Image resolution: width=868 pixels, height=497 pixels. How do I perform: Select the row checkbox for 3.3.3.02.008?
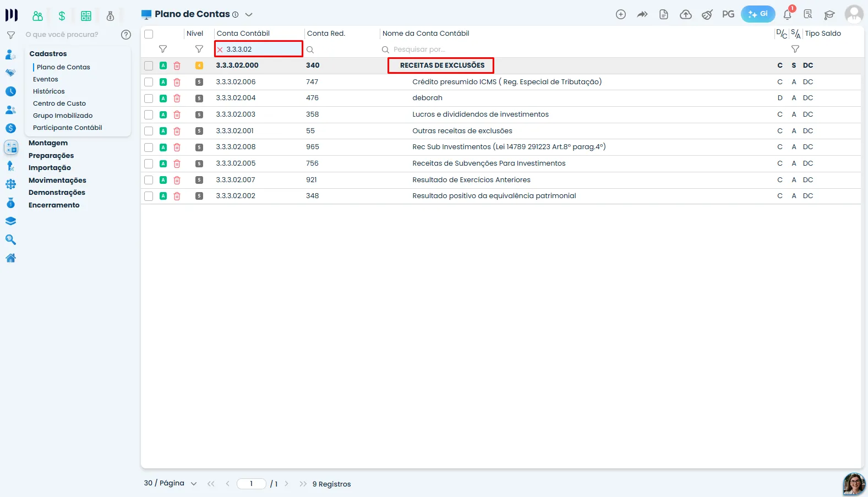point(149,148)
